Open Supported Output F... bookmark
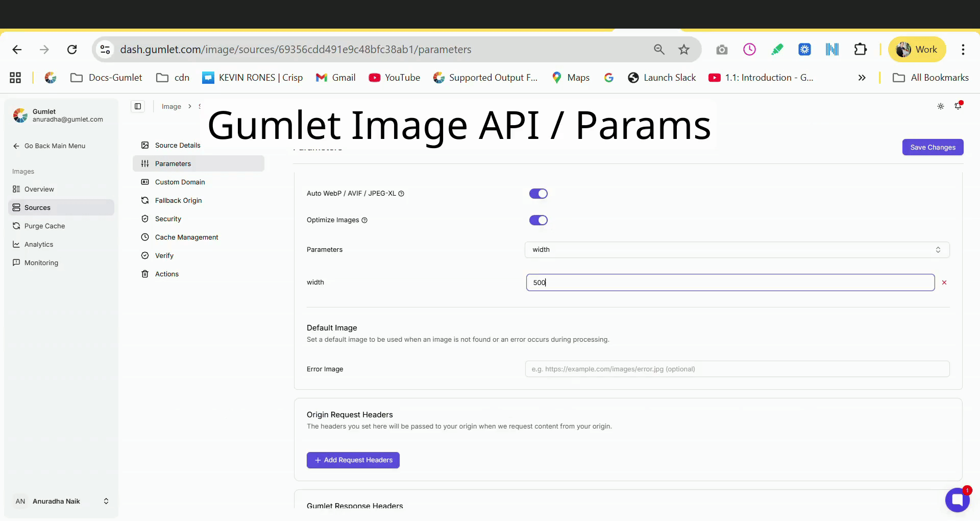The height and width of the screenshot is (521, 980). [x=485, y=78]
